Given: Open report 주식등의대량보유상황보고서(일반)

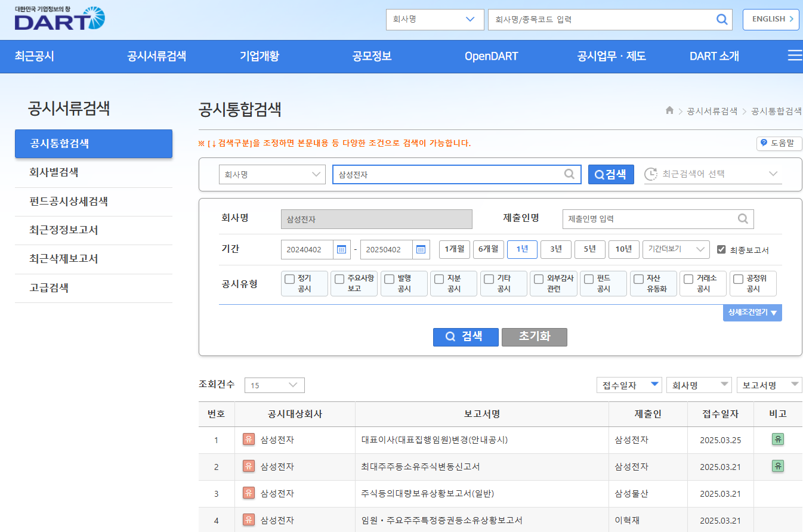Looking at the screenshot, I should click(428, 494).
